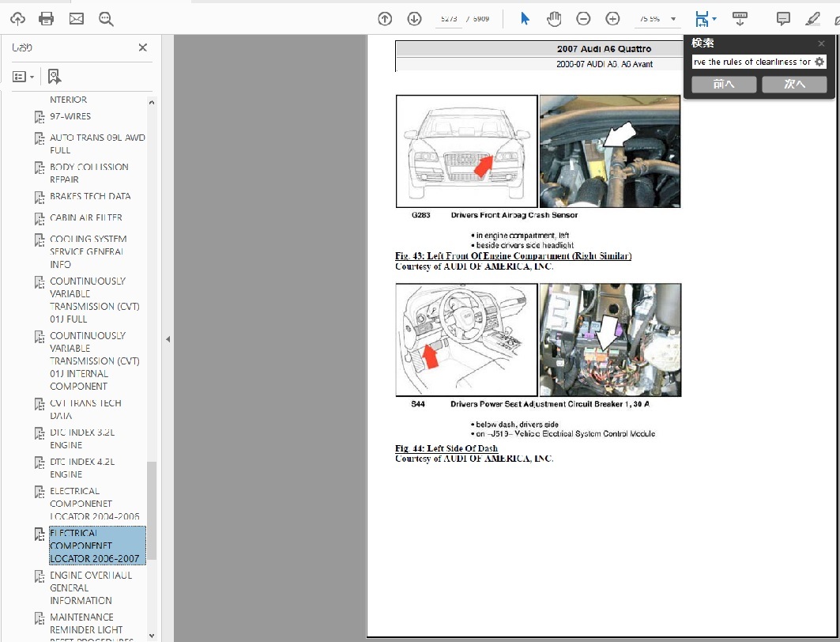Open DTC INDEX 4.2L ENGINE bookmark
The image size is (840, 642).
(82, 468)
